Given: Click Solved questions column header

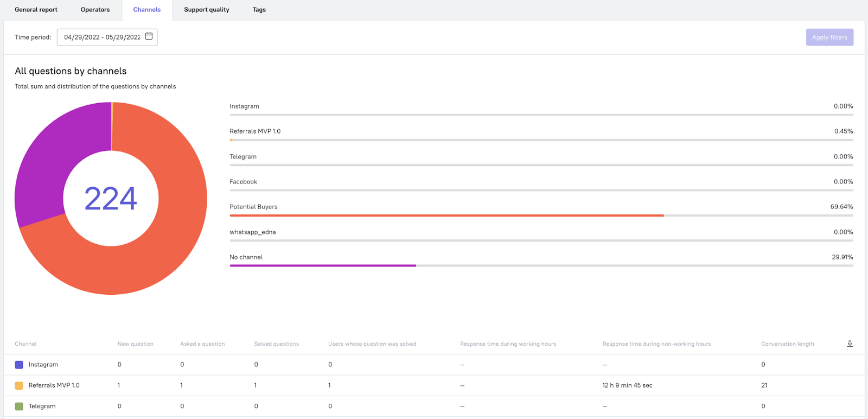Looking at the screenshot, I should [x=277, y=344].
